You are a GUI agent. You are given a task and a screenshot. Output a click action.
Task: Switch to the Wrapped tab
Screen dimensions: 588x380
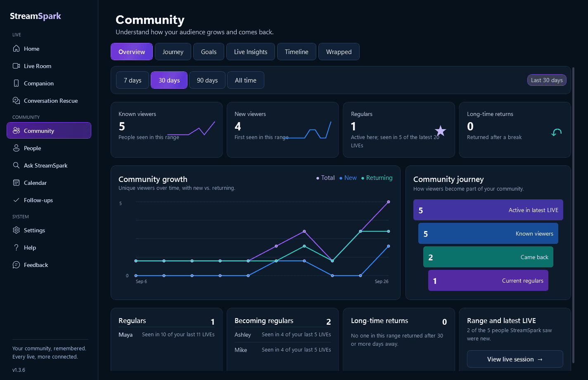[339, 52]
